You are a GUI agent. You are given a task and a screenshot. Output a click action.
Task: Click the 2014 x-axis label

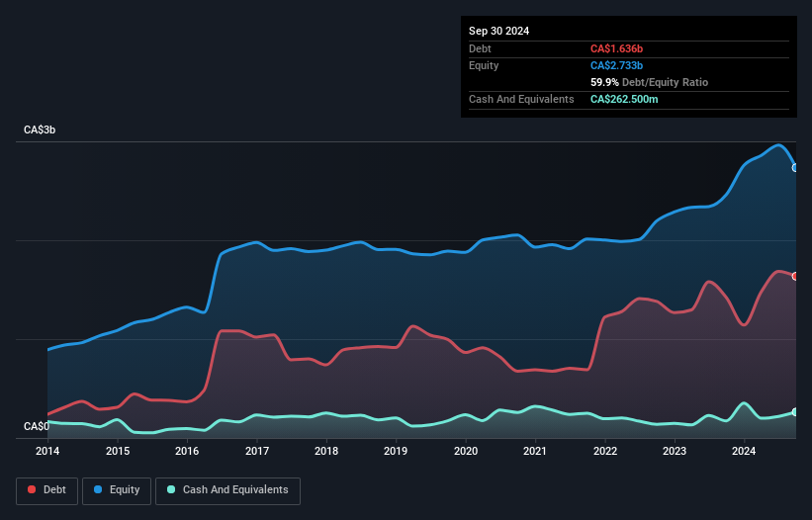click(47, 451)
